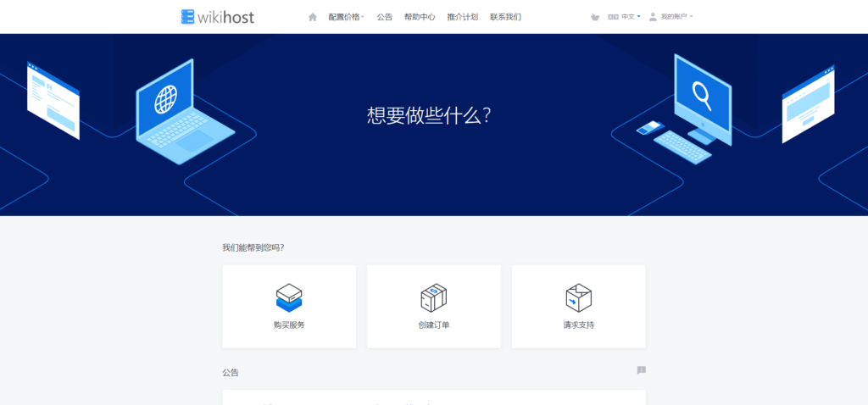Open the announcements speech bubble icon
The width and height of the screenshot is (868, 405).
[642, 370]
